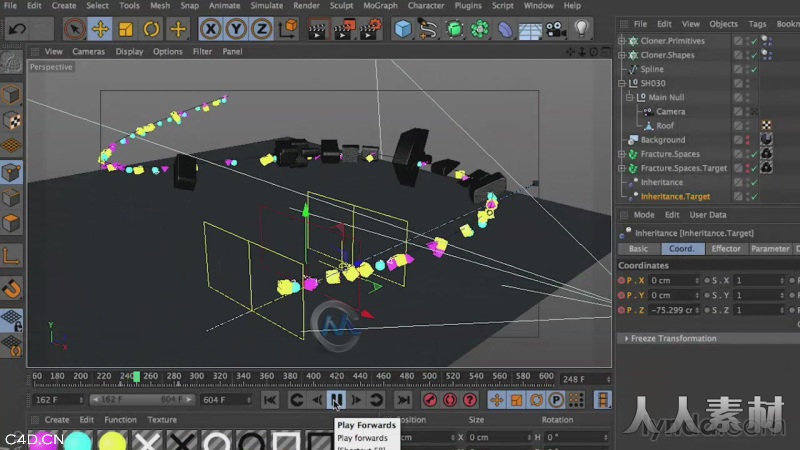Image resolution: width=800 pixels, height=450 pixels.
Task: Open the viewport Cameras menu
Action: point(88,52)
